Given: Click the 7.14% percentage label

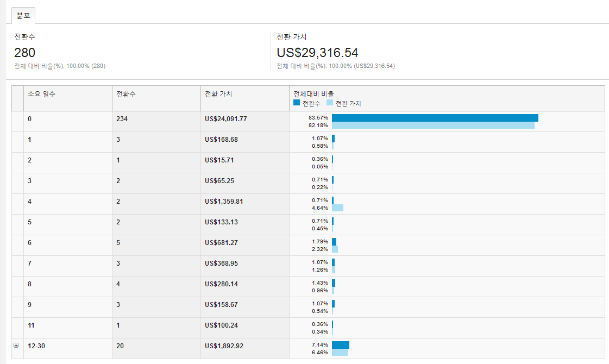Looking at the screenshot, I should pyautogui.click(x=320, y=344).
